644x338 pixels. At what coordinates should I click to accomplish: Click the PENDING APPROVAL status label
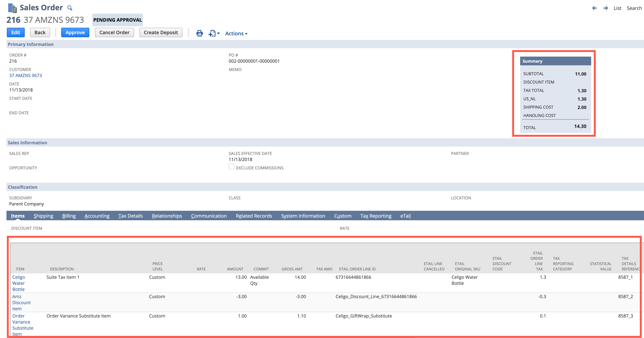[x=118, y=20]
